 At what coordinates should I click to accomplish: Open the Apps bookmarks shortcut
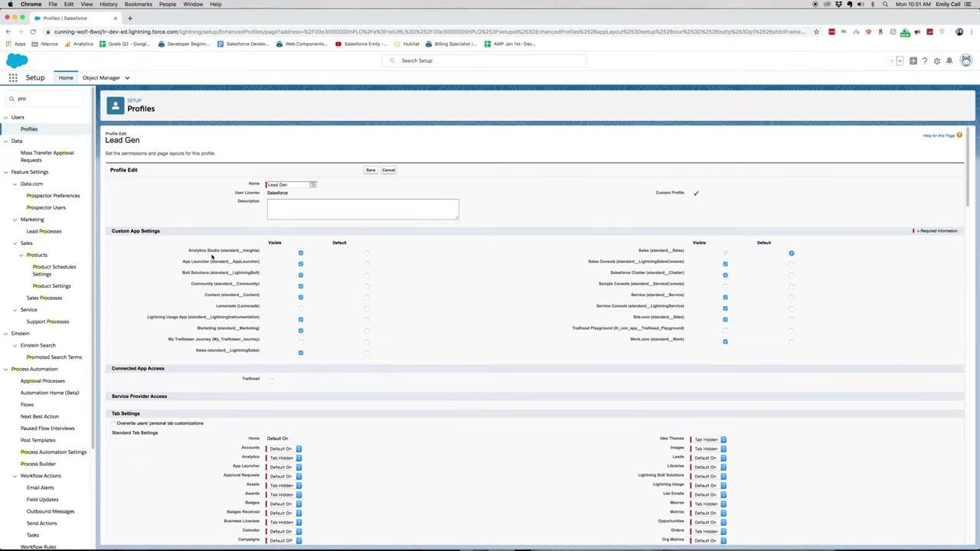(15, 44)
